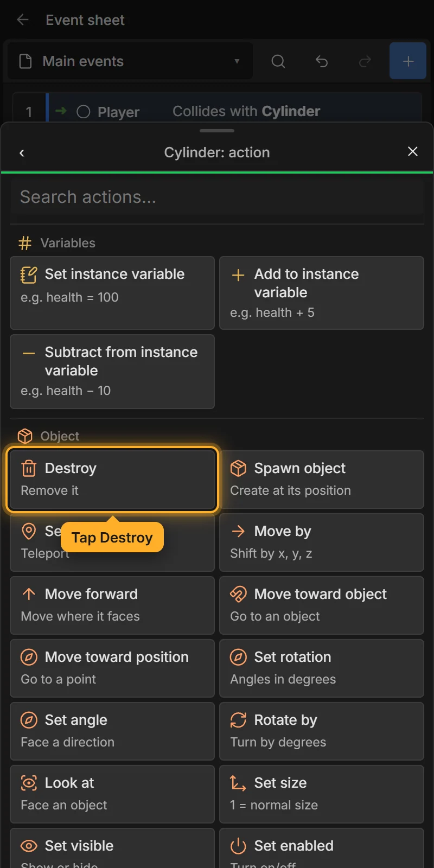This screenshot has width=434, height=868.
Task: Click the Spawn object cube icon
Action: [x=238, y=468]
